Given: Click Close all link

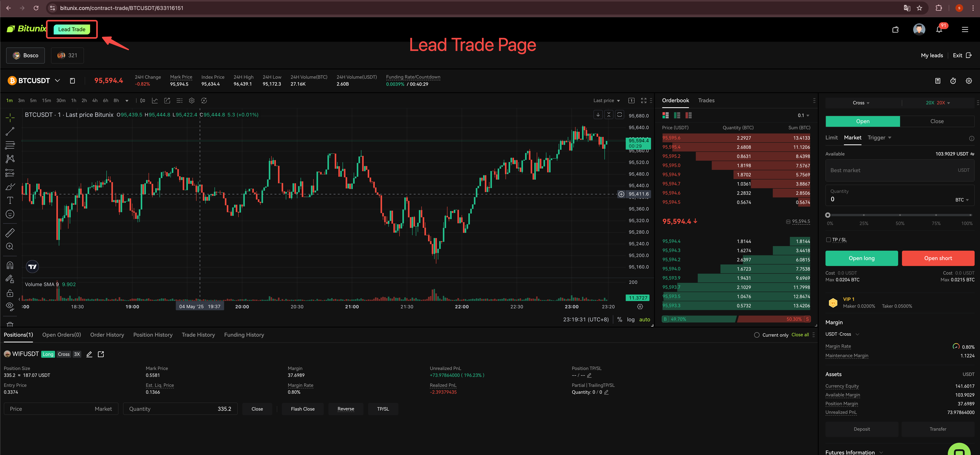Looking at the screenshot, I should coord(800,335).
